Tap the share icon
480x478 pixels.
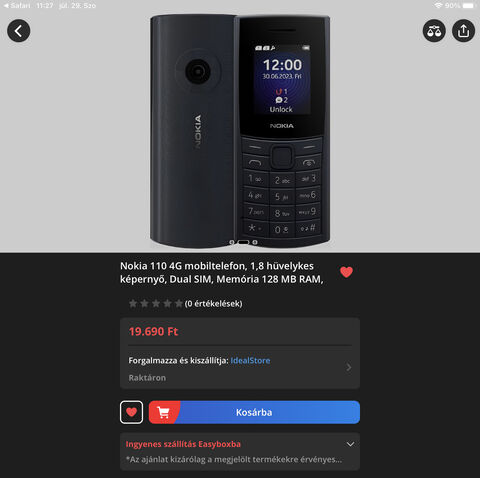(463, 31)
